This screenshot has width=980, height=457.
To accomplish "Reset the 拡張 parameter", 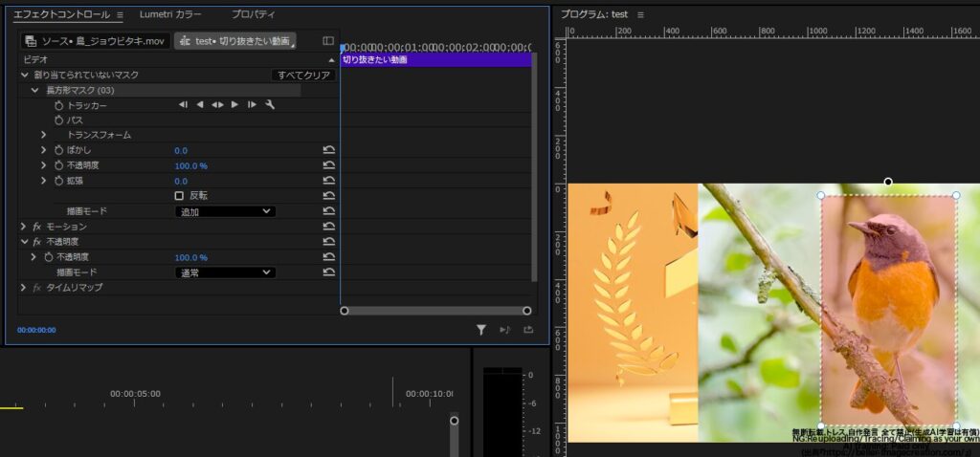I will 329,181.
